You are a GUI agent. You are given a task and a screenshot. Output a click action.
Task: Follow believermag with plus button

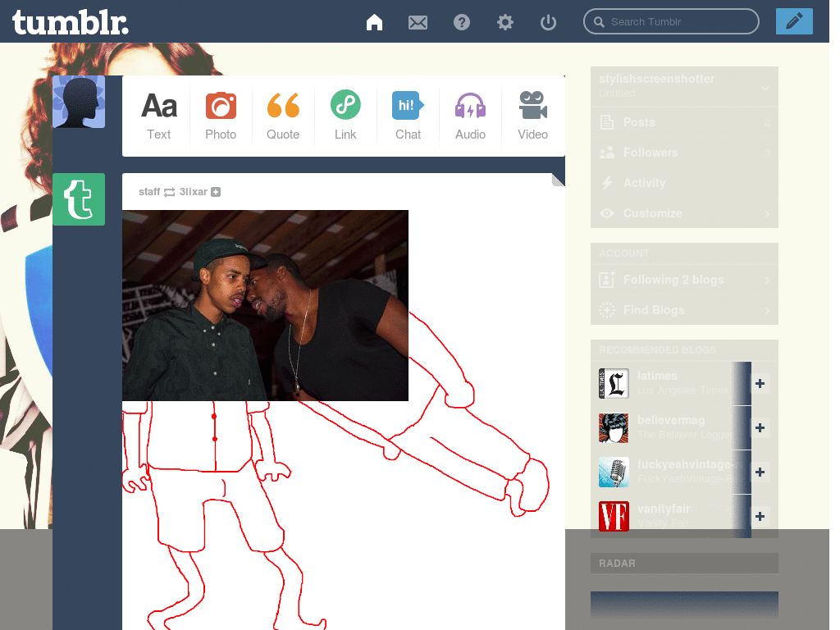click(x=760, y=427)
